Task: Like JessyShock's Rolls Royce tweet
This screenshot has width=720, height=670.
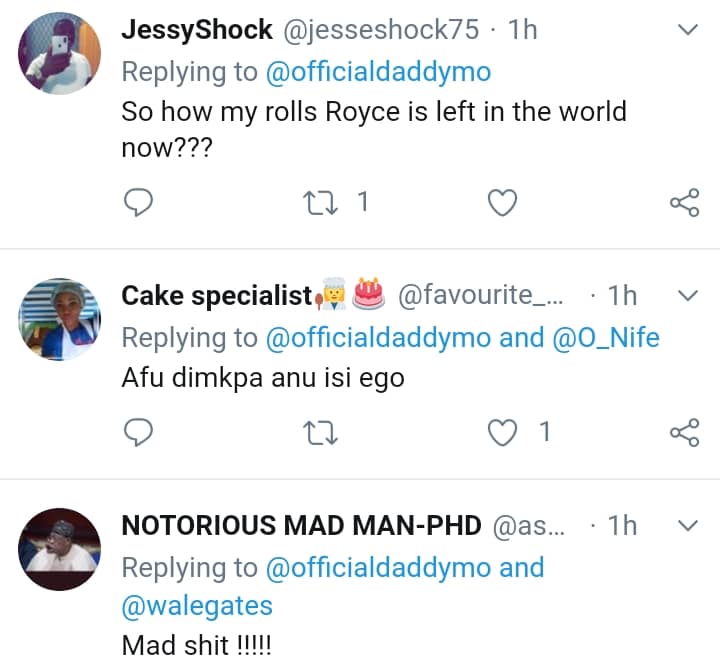Action: (x=501, y=203)
